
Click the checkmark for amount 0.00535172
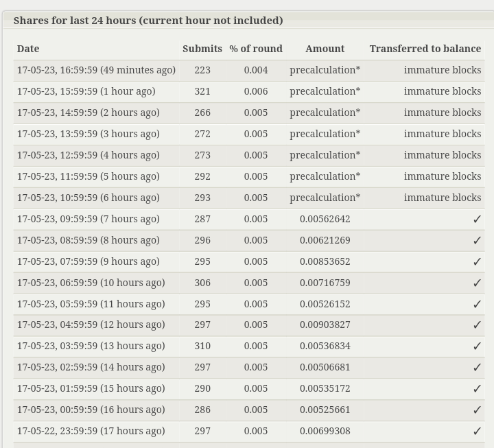477,389
